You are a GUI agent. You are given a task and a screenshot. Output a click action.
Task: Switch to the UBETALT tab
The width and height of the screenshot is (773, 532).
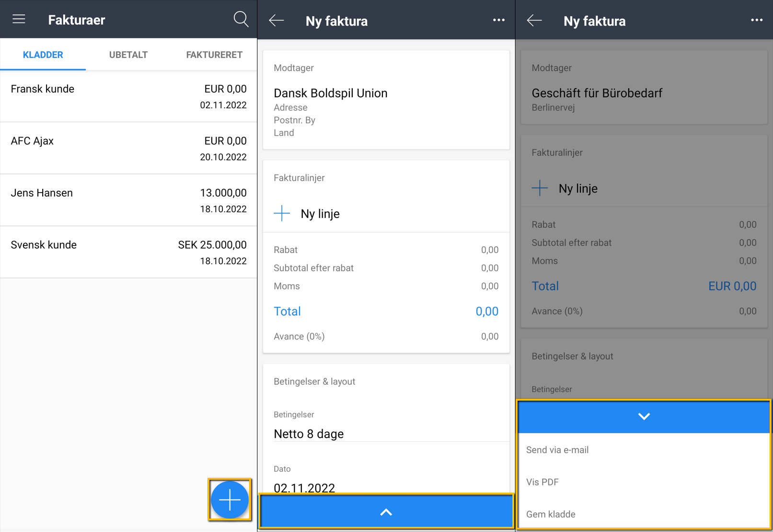(128, 55)
